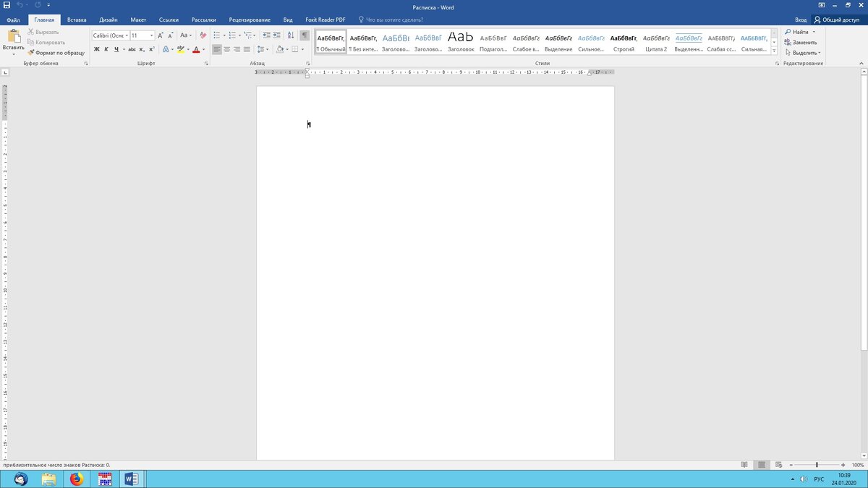Click the Выделить select button
This screenshot has height=488, width=868.
click(803, 52)
